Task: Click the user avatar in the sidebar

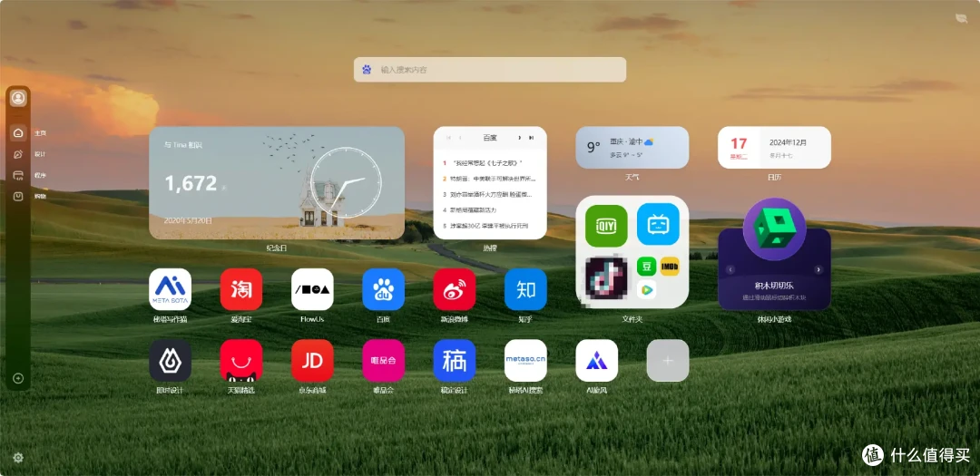Action: pyautogui.click(x=18, y=98)
